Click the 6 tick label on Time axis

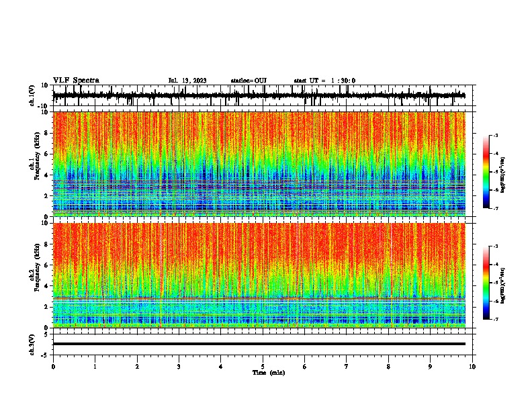pyautogui.click(x=304, y=367)
